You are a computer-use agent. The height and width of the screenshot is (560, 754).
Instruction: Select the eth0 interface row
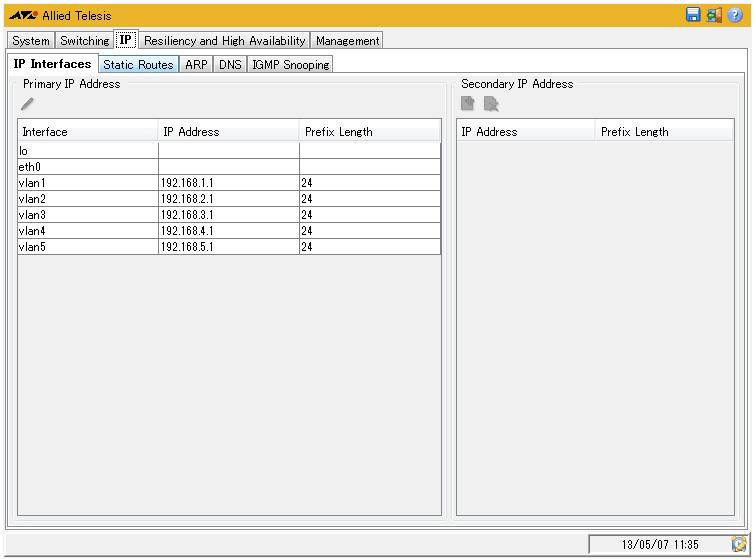click(87, 167)
